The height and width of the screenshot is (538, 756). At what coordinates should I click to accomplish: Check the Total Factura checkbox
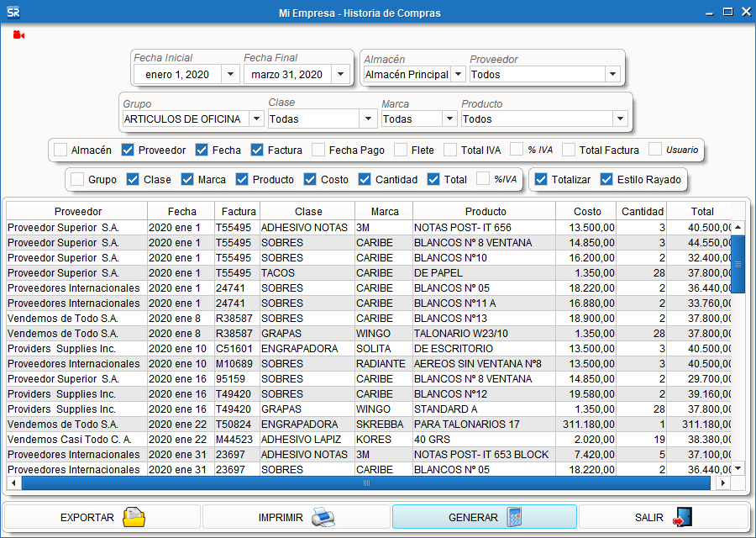tap(569, 150)
